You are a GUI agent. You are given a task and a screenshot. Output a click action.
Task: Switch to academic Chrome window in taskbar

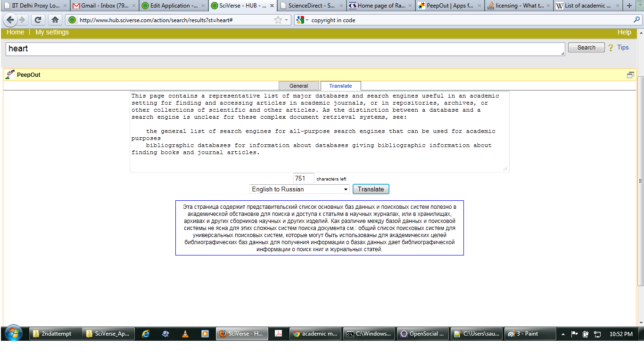(x=315, y=333)
